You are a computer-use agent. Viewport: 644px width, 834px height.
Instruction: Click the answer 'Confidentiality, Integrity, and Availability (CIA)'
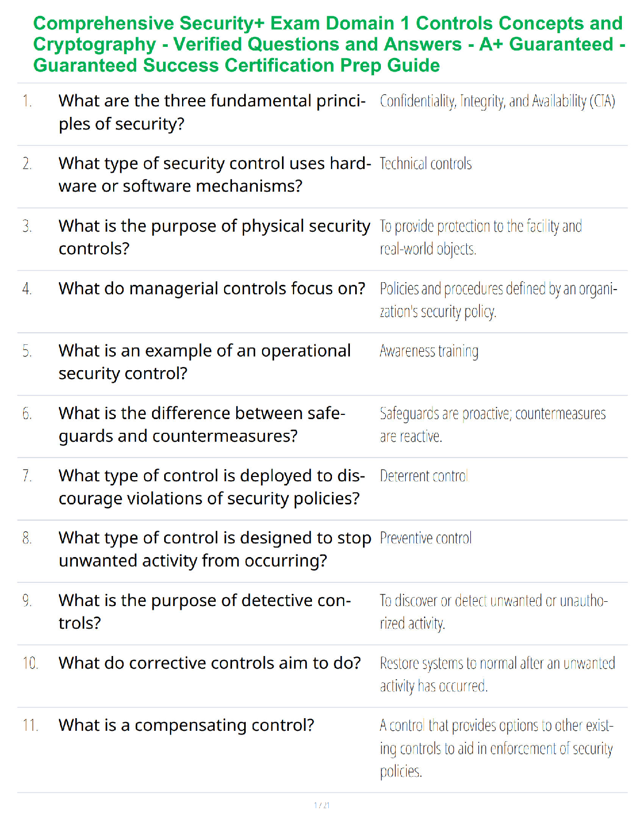click(497, 101)
